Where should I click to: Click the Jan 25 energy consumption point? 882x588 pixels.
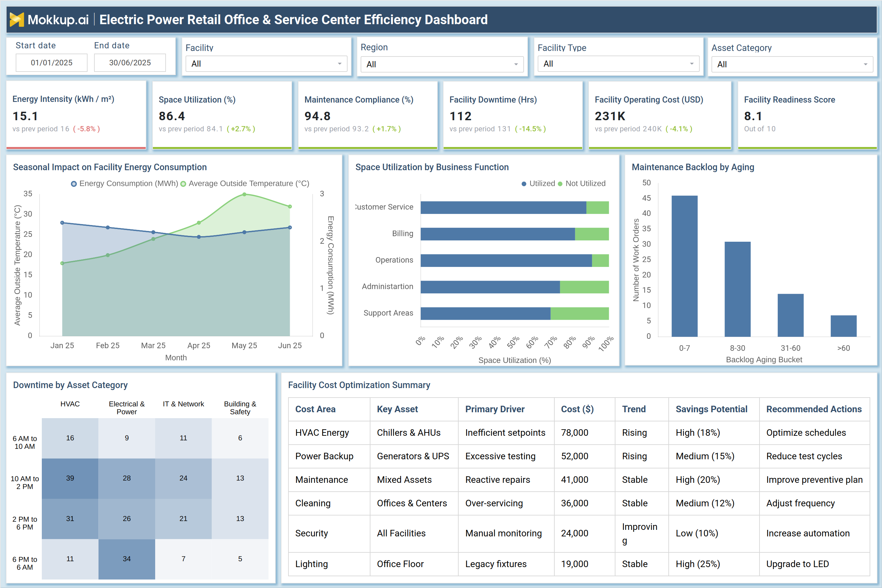coord(62,223)
